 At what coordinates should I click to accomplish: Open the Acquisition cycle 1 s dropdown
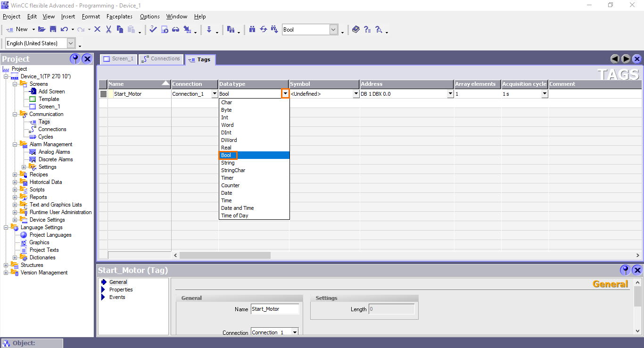[545, 94]
